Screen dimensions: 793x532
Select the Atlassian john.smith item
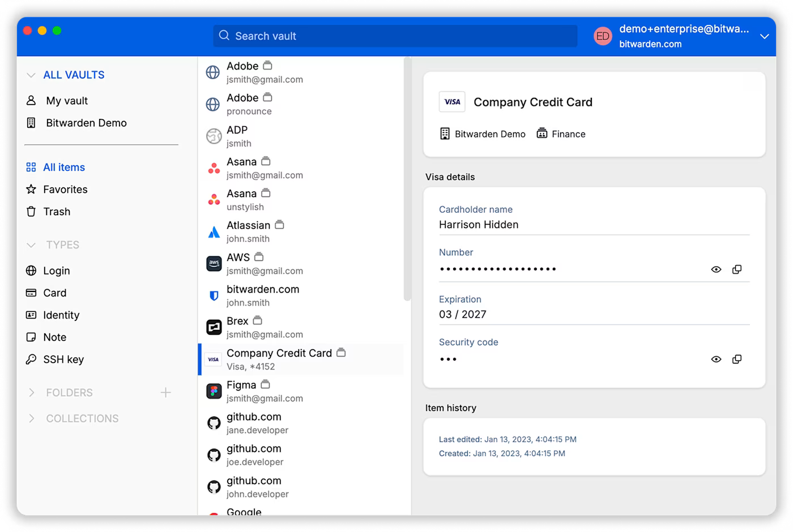[x=264, y=232]
